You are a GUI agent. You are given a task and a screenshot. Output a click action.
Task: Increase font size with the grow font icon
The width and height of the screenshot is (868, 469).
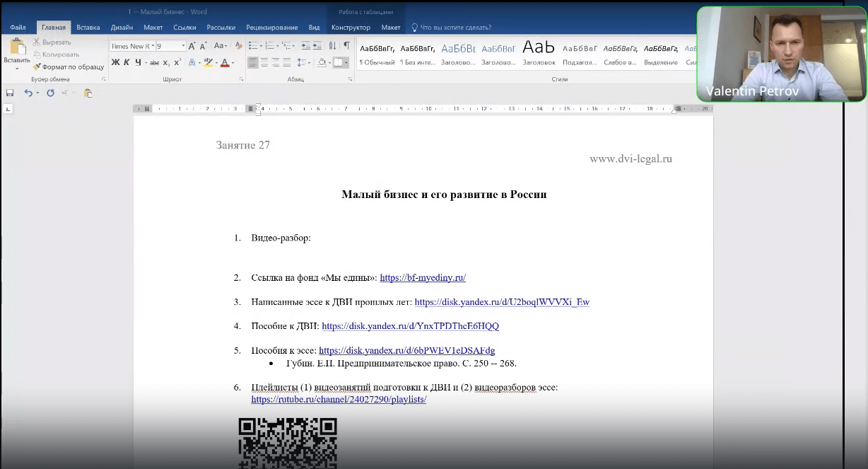pyautogui.click(x=192, y=46)
